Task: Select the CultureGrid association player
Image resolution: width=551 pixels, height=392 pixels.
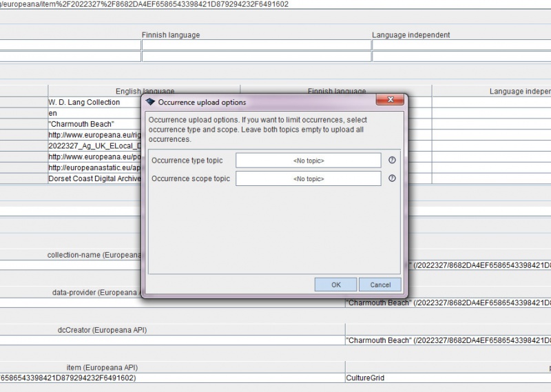Action: [364, 378]
